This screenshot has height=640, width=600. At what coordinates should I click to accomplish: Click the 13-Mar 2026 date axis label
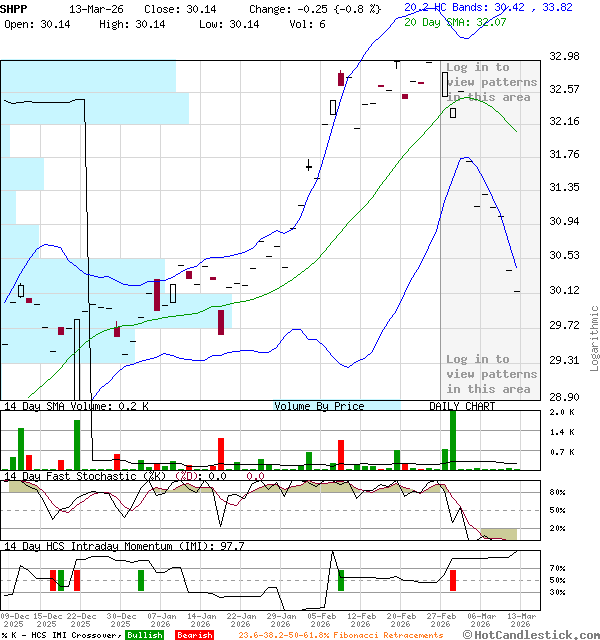click(519, 619)
